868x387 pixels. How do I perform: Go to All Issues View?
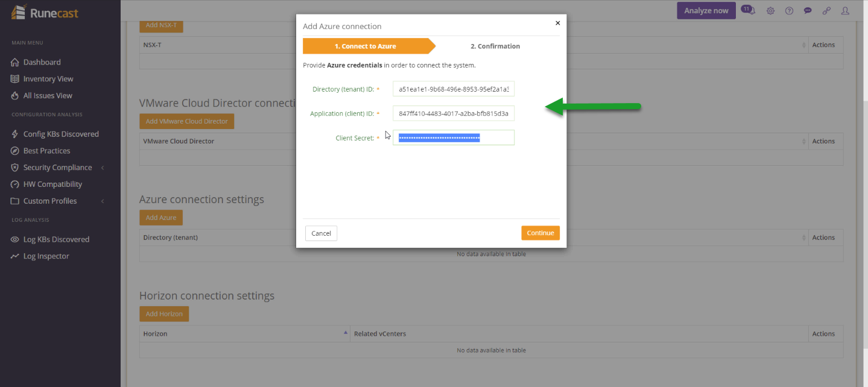click(x=48, y=95)
